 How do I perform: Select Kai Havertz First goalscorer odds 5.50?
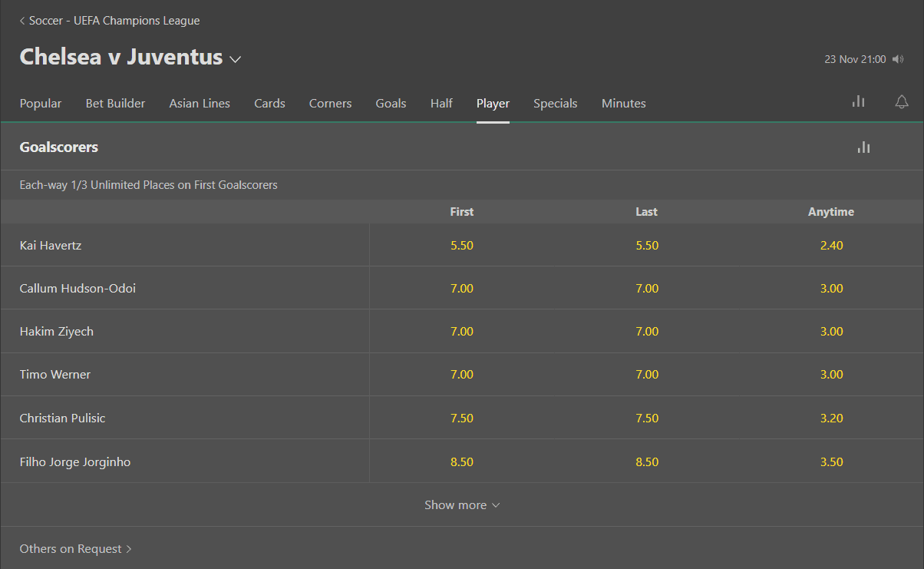pos(462,246)
